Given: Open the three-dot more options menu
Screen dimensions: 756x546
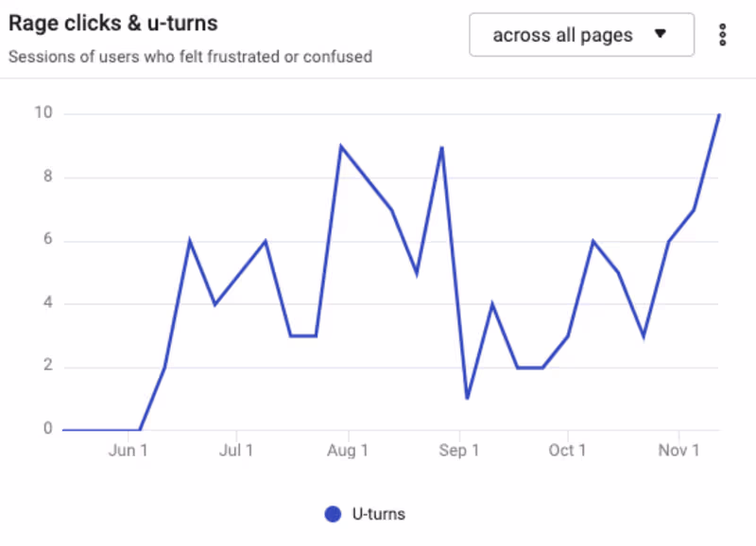Looking at the screenshot, I should [723, 35].
